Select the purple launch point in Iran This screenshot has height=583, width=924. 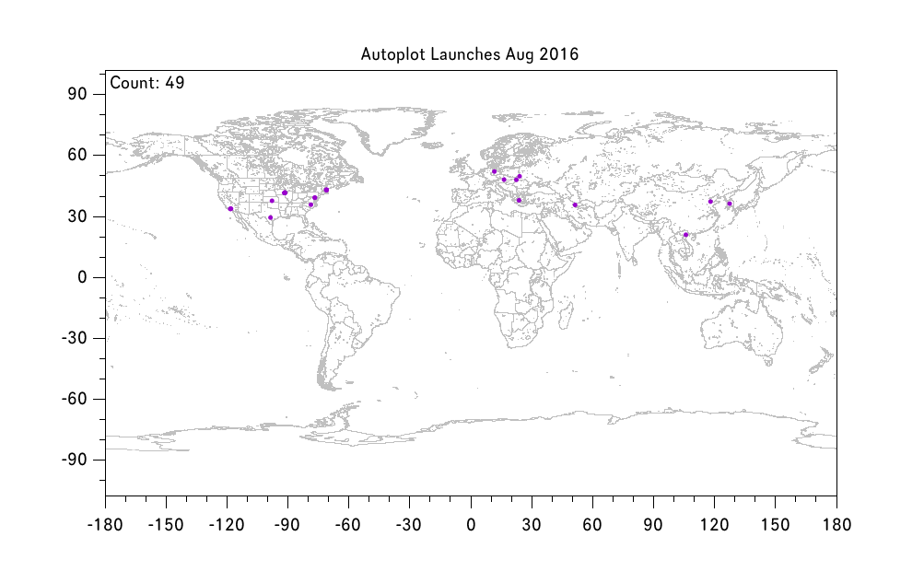(x=575, y=205)
